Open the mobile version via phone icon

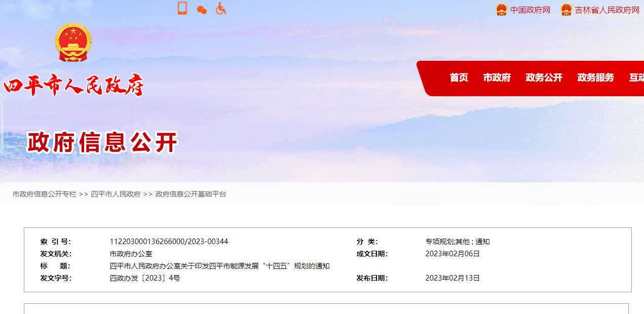point(181,9)
